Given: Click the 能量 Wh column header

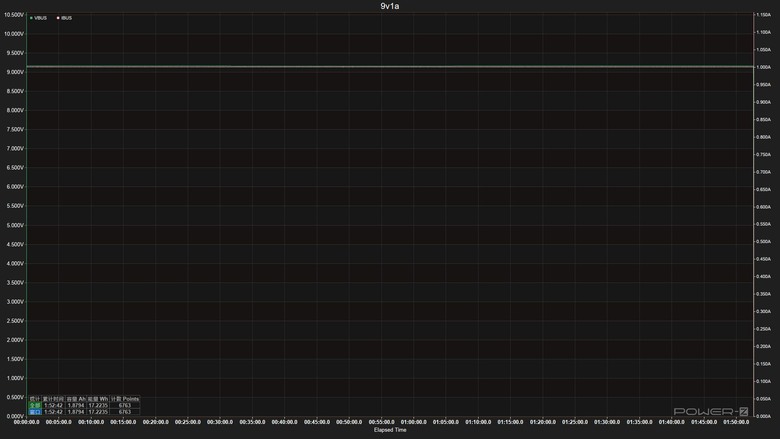Looking at the screenshot, I should tap(98, 399).
